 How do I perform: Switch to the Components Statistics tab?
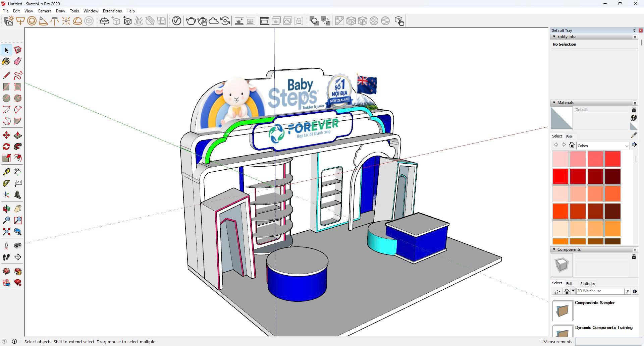[587, 284]
